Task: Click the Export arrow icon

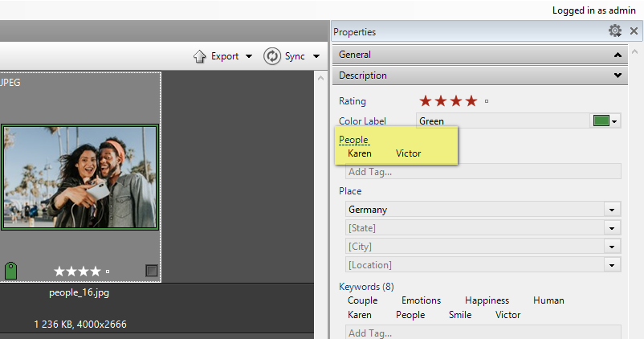Action: 201,56
